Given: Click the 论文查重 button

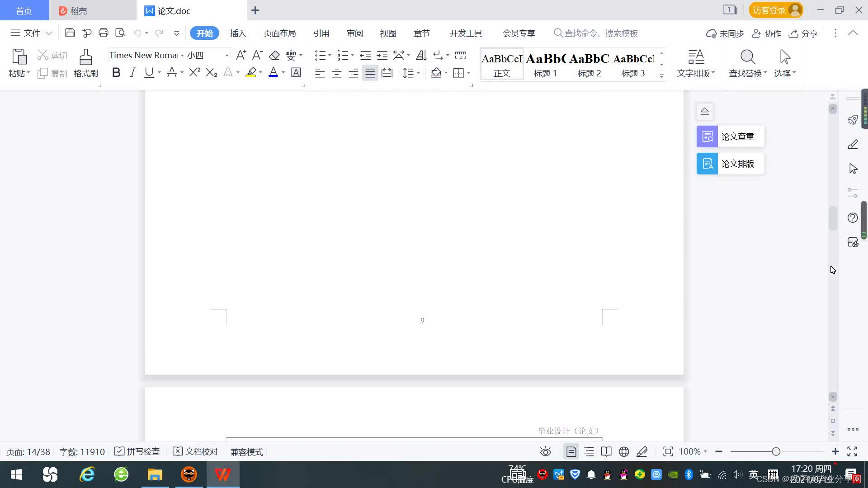Looking at the screenshot, I should click(730, 136).
